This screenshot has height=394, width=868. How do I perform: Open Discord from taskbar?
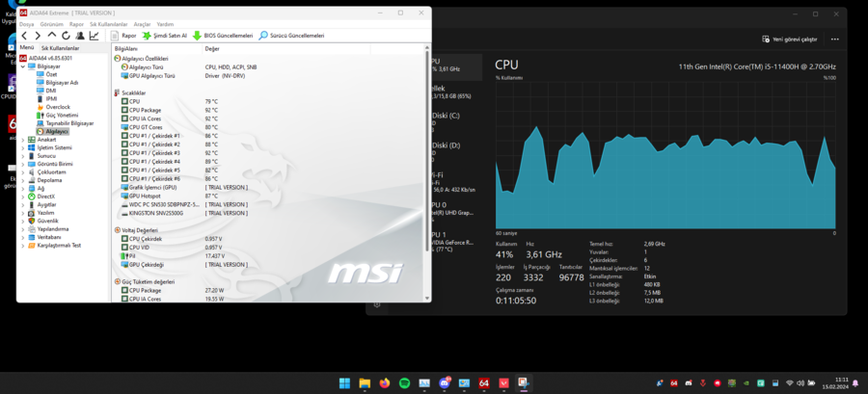coord(445,383)
